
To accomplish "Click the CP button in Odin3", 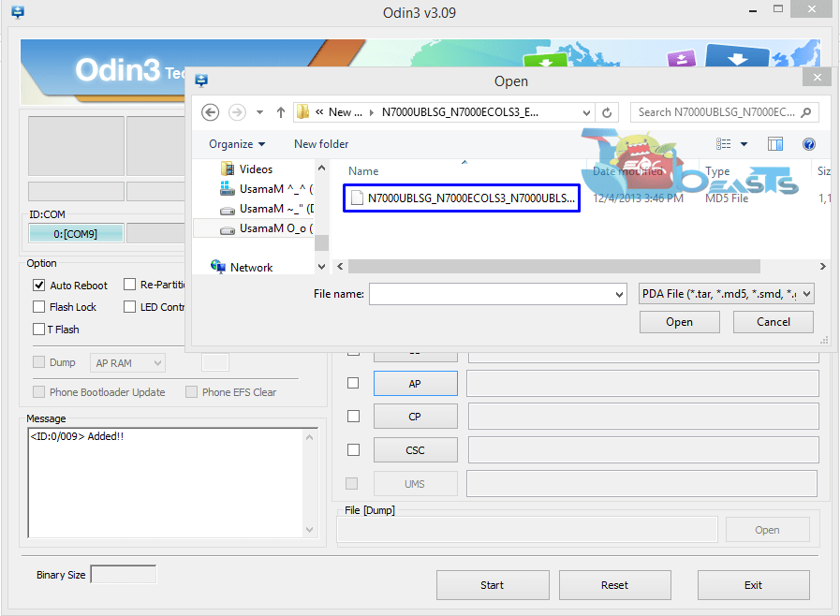I will click(x=415, y=417).
